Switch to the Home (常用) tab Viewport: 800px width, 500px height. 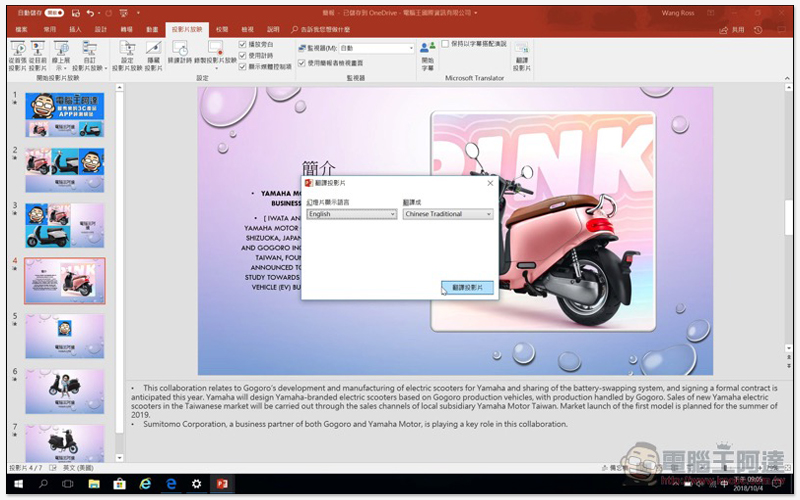click(49, 30)
